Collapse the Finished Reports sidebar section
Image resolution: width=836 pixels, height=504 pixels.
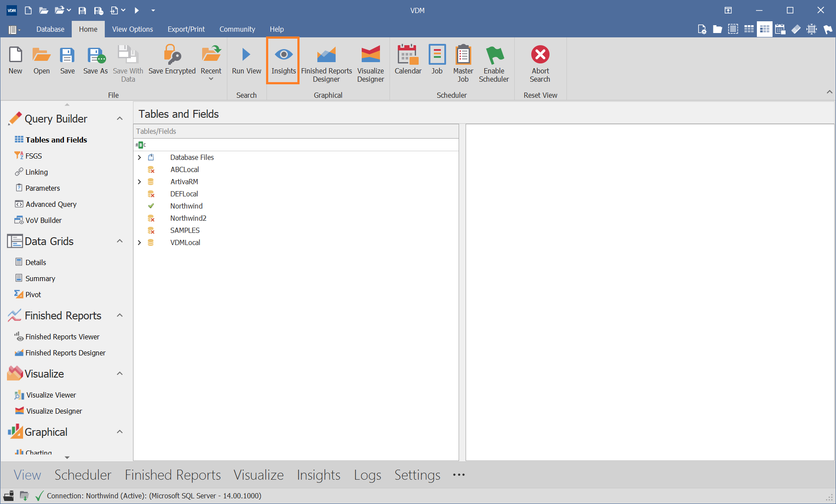coord(120,315)
